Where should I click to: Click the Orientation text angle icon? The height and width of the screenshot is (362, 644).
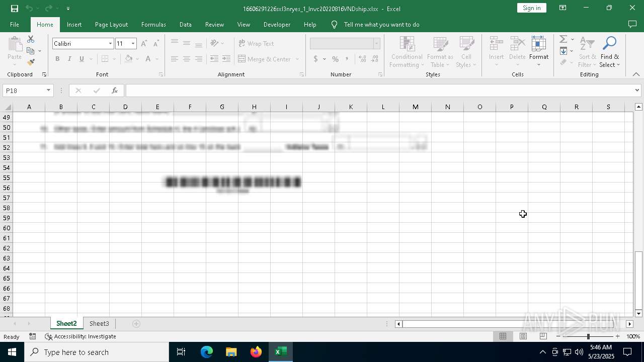pos(214,43)
